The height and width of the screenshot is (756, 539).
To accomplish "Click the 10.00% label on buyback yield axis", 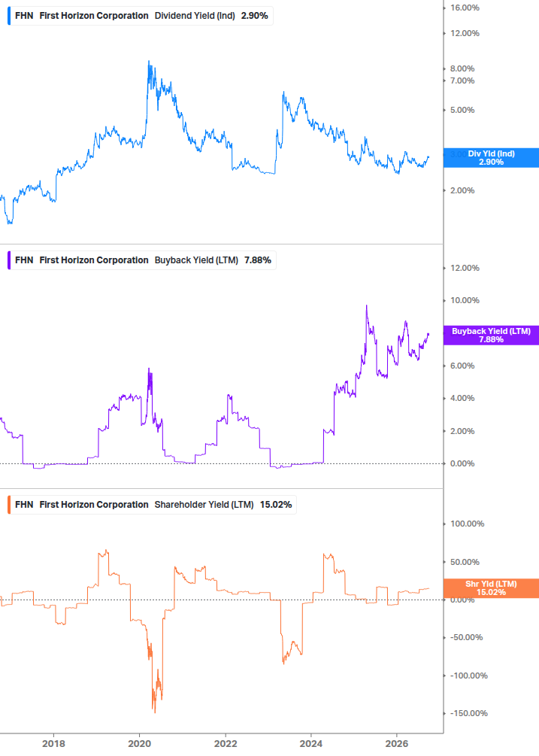I will click(x=465, y=300).
